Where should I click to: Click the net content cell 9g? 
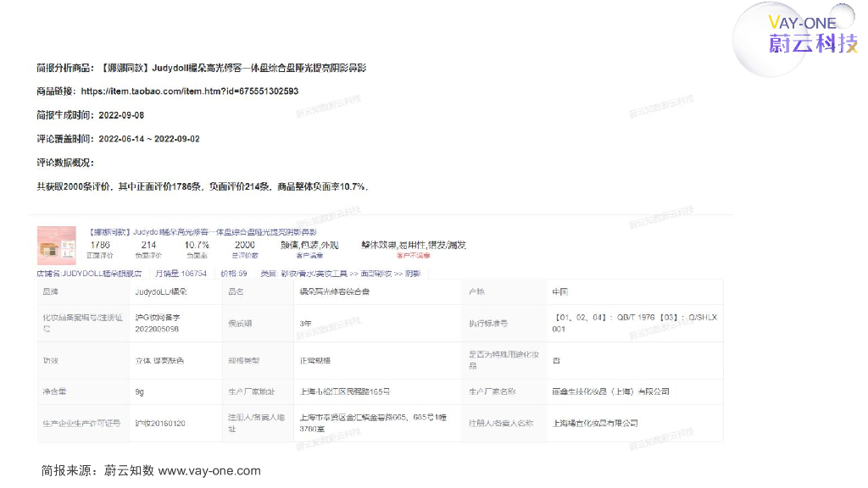coord(176,391)
